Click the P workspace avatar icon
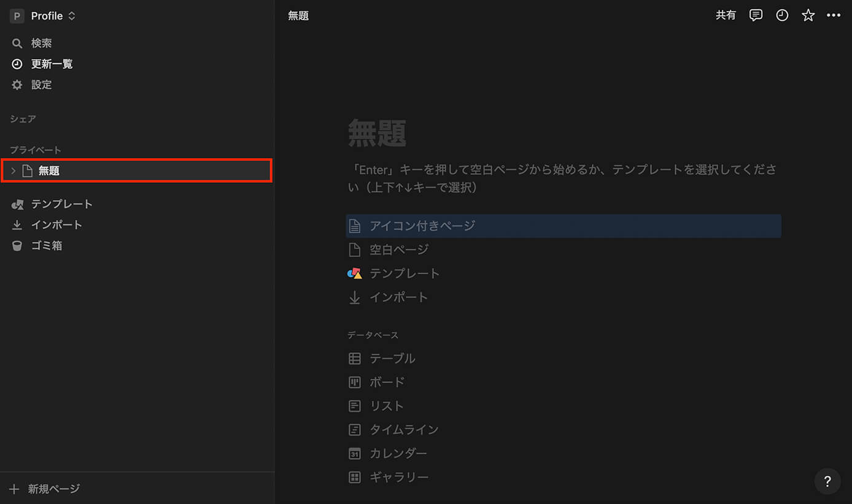 click(17, 16)
